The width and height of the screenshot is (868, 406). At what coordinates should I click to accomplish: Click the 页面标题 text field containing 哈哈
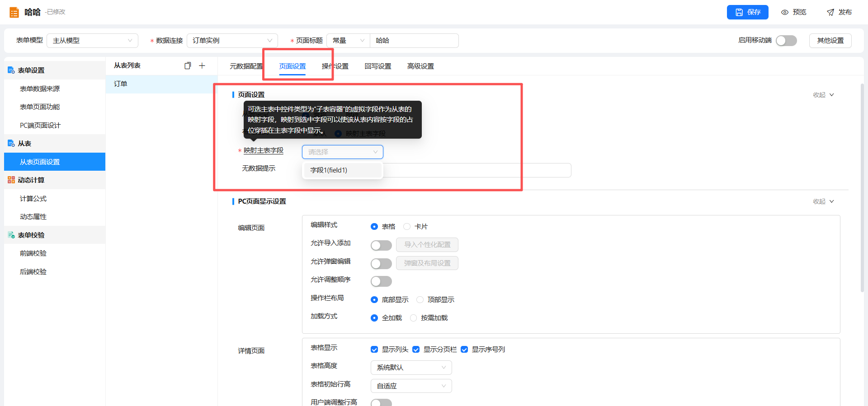click(x=414, y=41)
